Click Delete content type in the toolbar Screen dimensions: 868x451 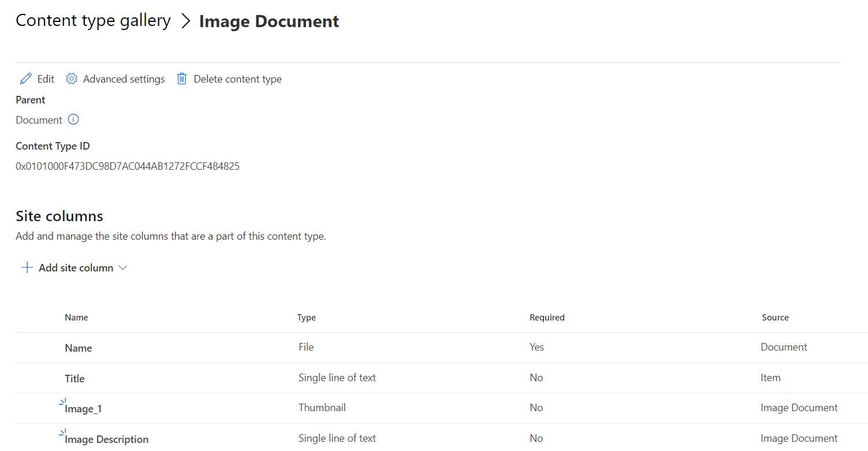click(237, 79)
